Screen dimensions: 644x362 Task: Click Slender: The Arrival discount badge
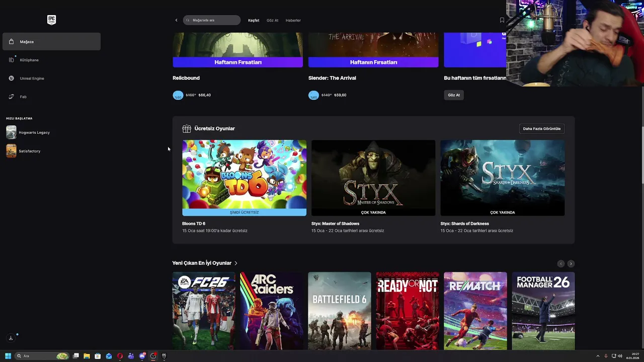coord(313,95)
